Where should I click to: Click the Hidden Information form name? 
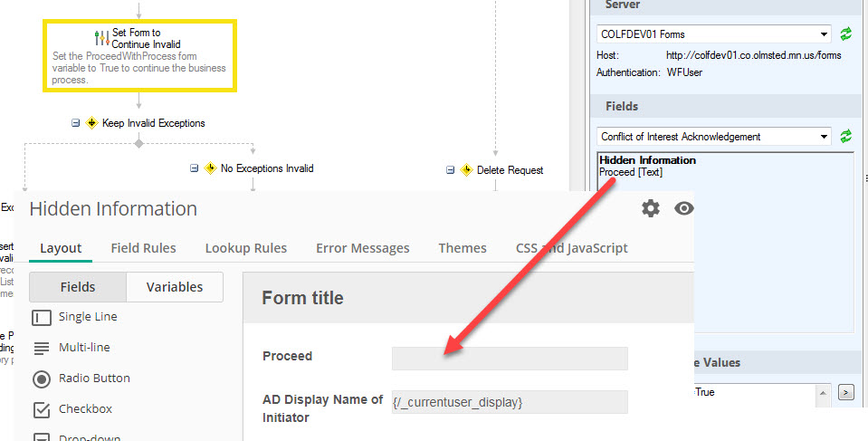point(113,209)
